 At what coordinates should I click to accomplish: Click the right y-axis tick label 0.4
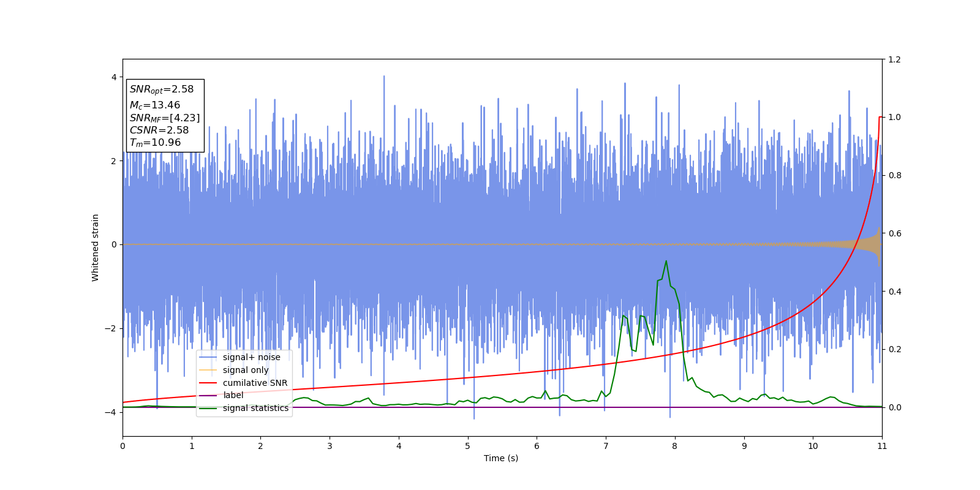[894, 292]
